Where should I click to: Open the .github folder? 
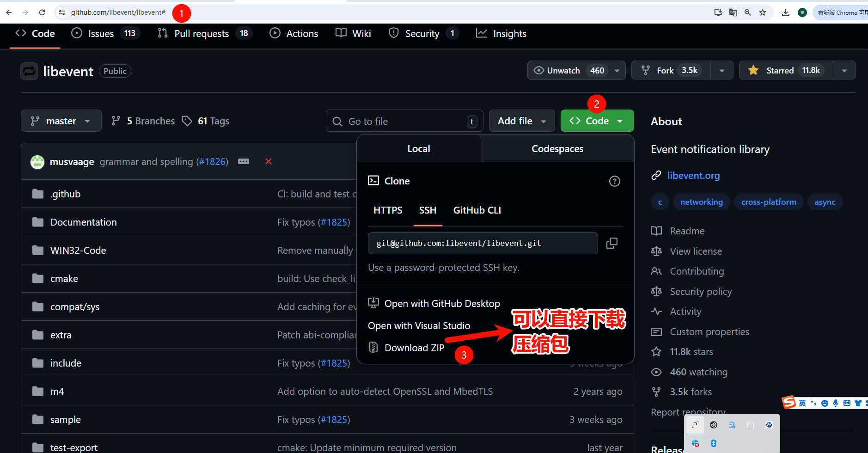65,194
